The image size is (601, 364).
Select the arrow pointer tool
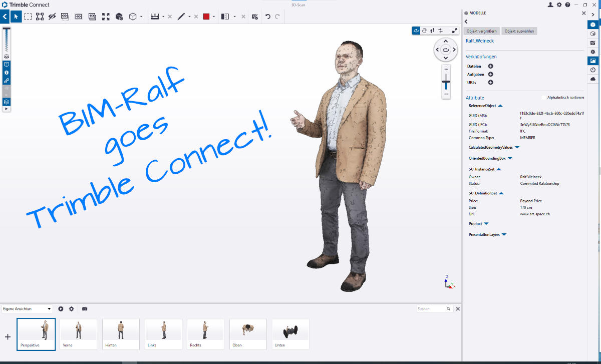click(16, 17)
